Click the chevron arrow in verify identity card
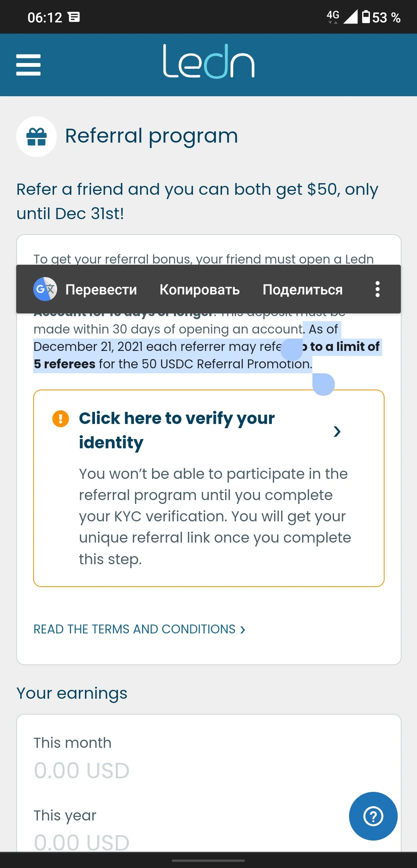Screen dimensions: 417x868 click(337, 431)
